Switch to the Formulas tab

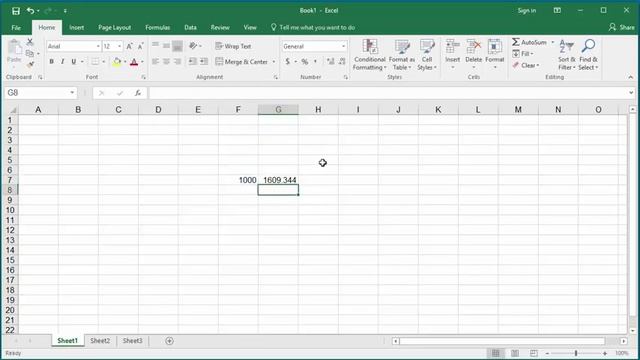(x=158, y=27)
